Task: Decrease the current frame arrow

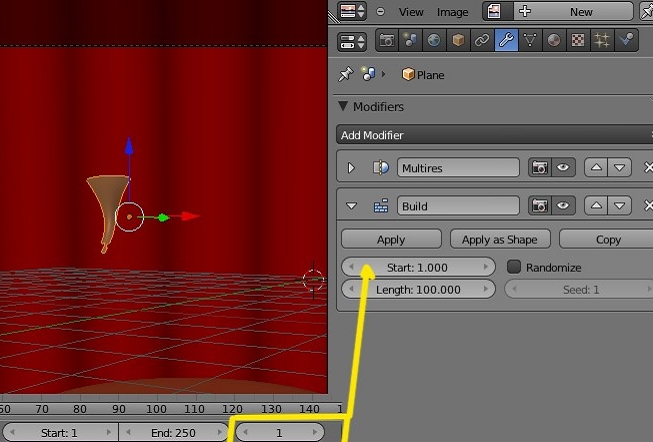Action: coord(245,432)
